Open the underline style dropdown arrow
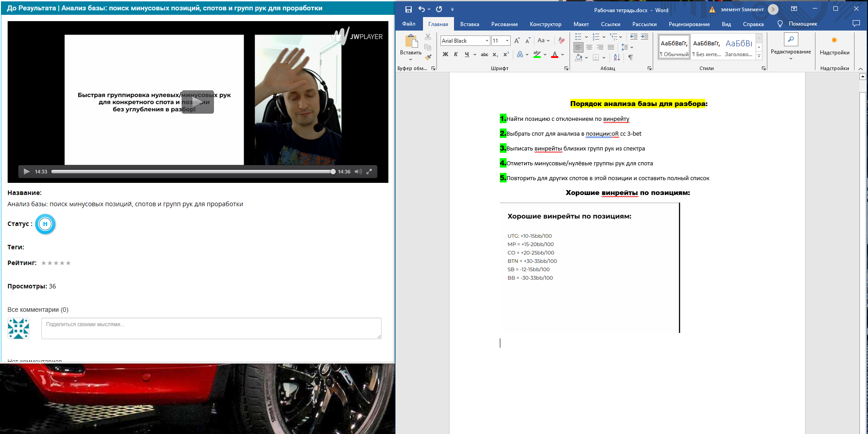The image size is (868, 434). [x=475, y=54]
